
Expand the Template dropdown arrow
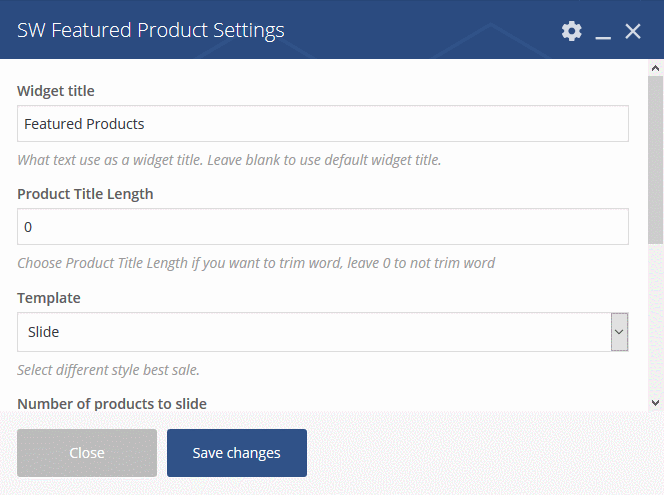click(619, 332)
